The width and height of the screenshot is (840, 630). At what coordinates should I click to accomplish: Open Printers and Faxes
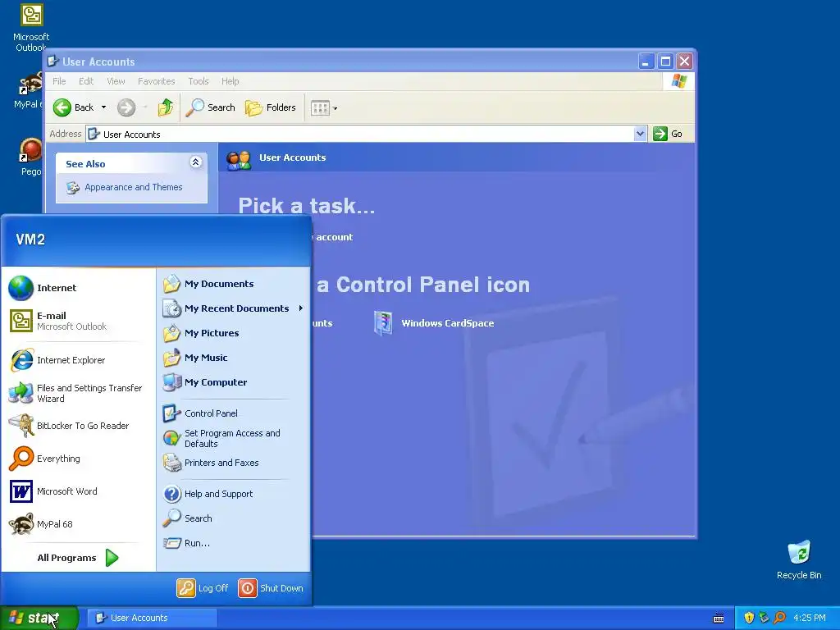click(234, 463)
